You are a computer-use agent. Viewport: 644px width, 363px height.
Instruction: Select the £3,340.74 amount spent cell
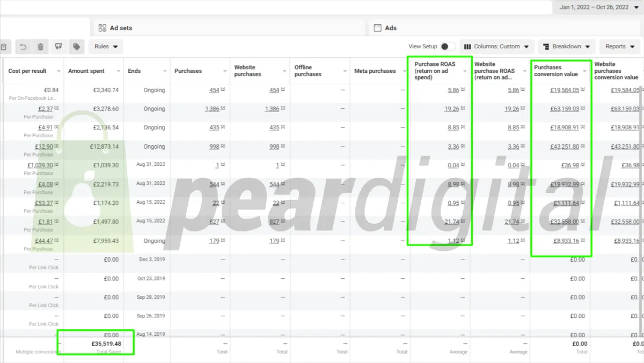click(x=106, y=90)
